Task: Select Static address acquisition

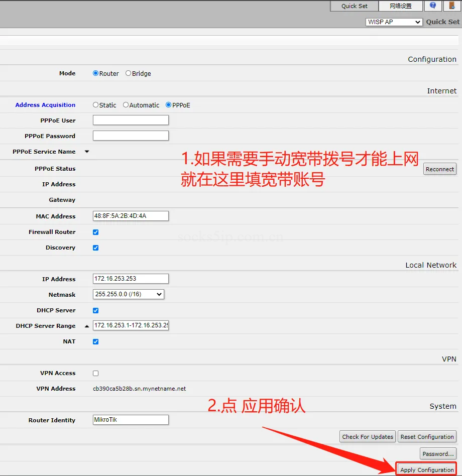Action: pos(95,104)
